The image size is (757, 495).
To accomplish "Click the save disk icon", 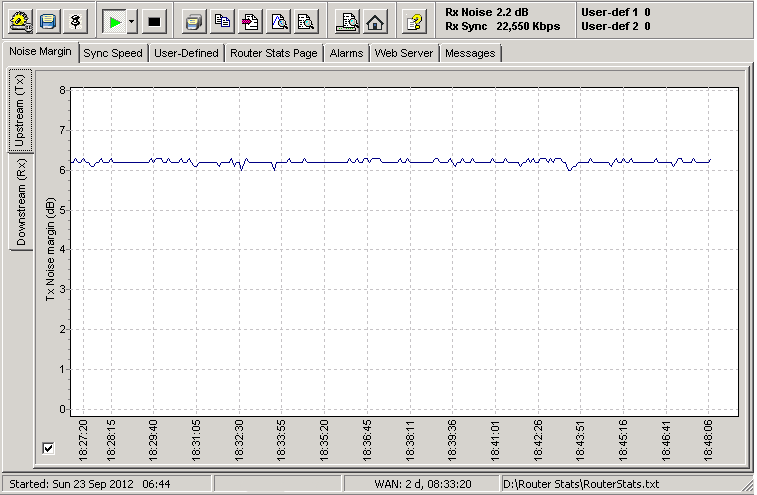I will coord(49,20).
